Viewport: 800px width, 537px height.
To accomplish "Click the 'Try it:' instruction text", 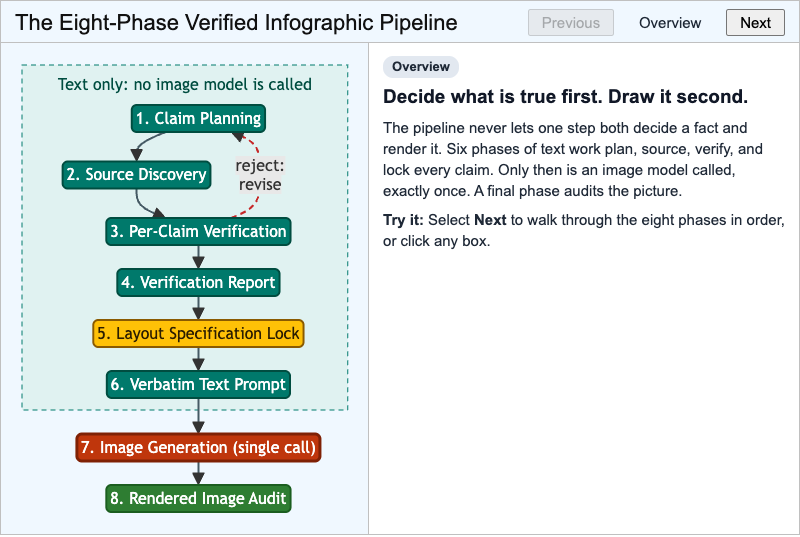I will (584, 231).
